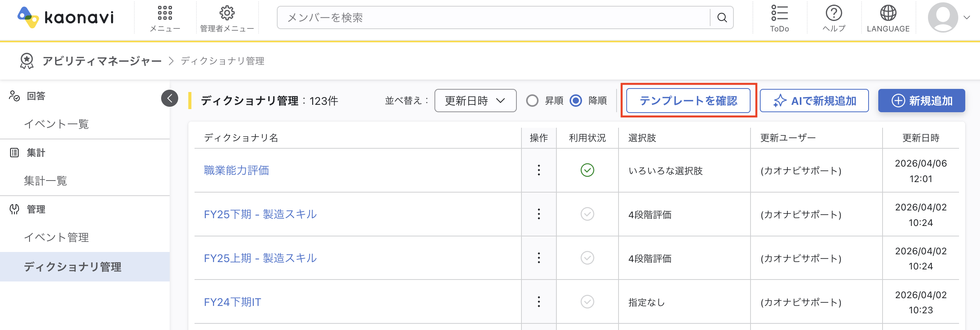
Task: Open the 更新日時 sort dropdown
Action: click(475, 101)
